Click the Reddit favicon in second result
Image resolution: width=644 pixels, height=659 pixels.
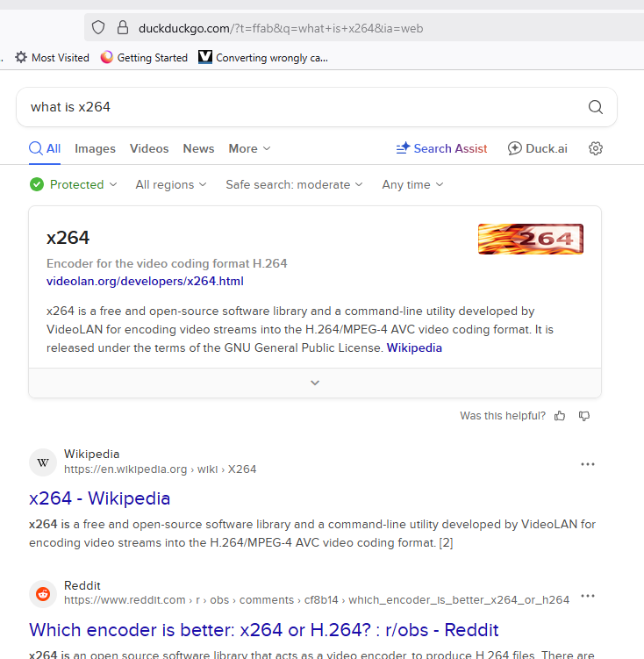click(43, 594)
